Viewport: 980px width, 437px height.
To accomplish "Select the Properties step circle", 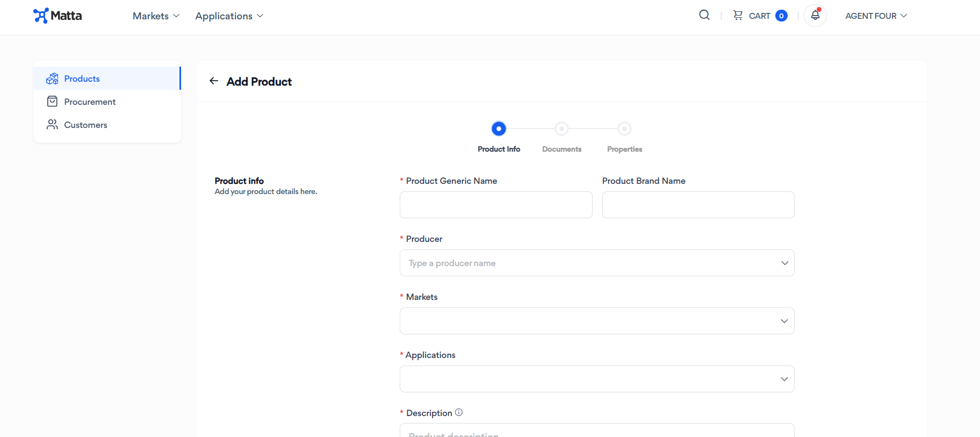I will coord(624,128).
